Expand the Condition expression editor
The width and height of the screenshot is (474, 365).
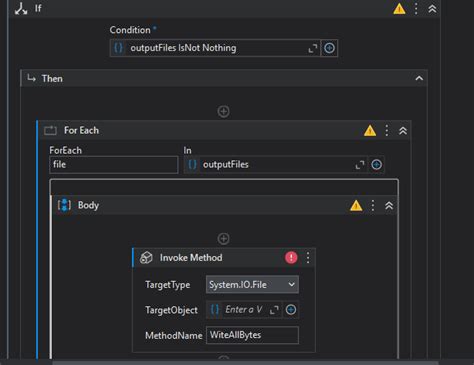pos(312,49)
